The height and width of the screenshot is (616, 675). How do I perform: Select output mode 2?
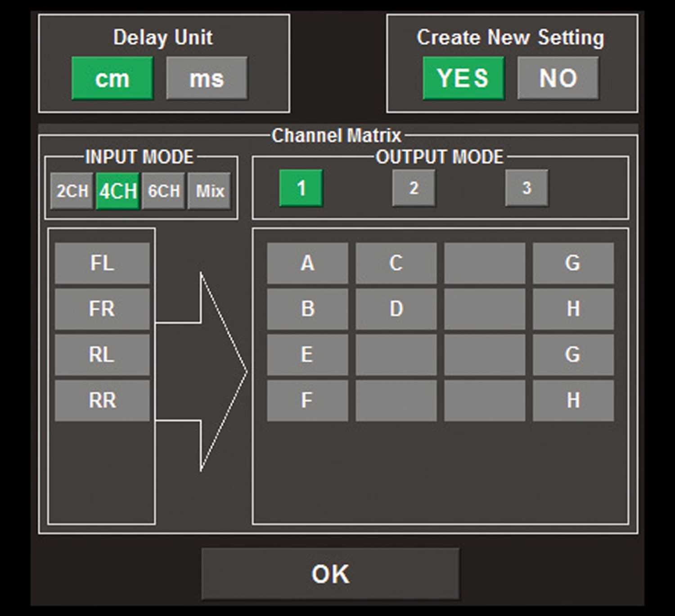(x=414, y=188)
